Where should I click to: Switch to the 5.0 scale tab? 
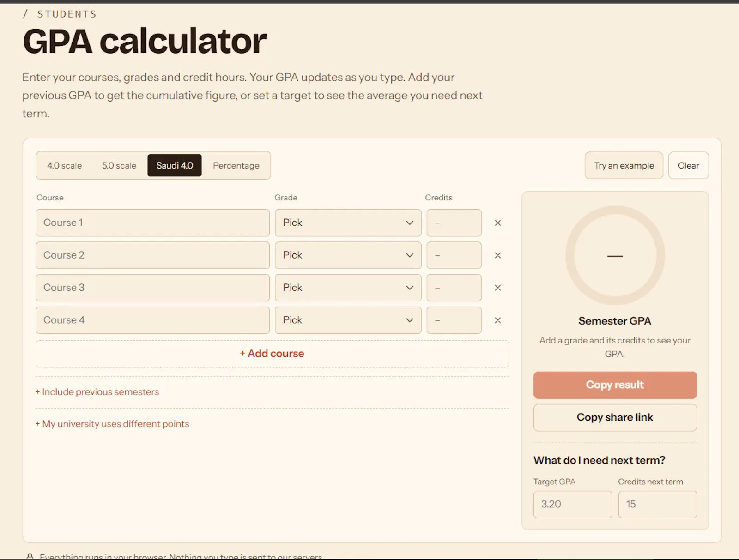click(119, 165)
